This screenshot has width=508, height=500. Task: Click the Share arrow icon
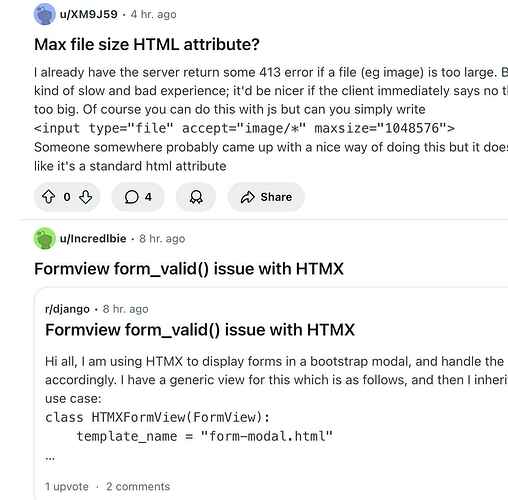[248, 197]
